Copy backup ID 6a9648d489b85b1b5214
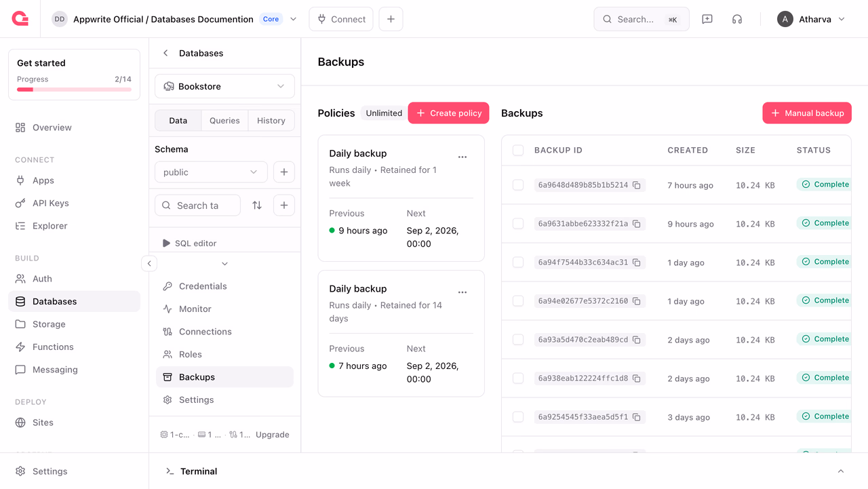The width and height of the screenshot is (868, 489). 637,185
